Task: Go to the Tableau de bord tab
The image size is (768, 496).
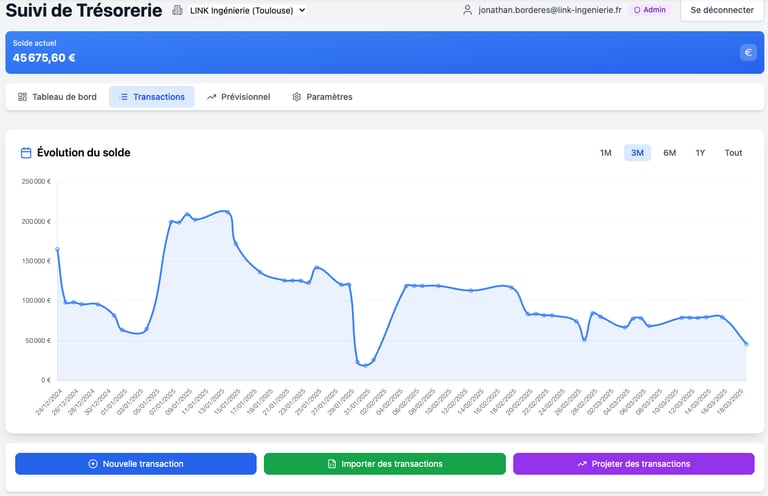Action: point(57,97)
